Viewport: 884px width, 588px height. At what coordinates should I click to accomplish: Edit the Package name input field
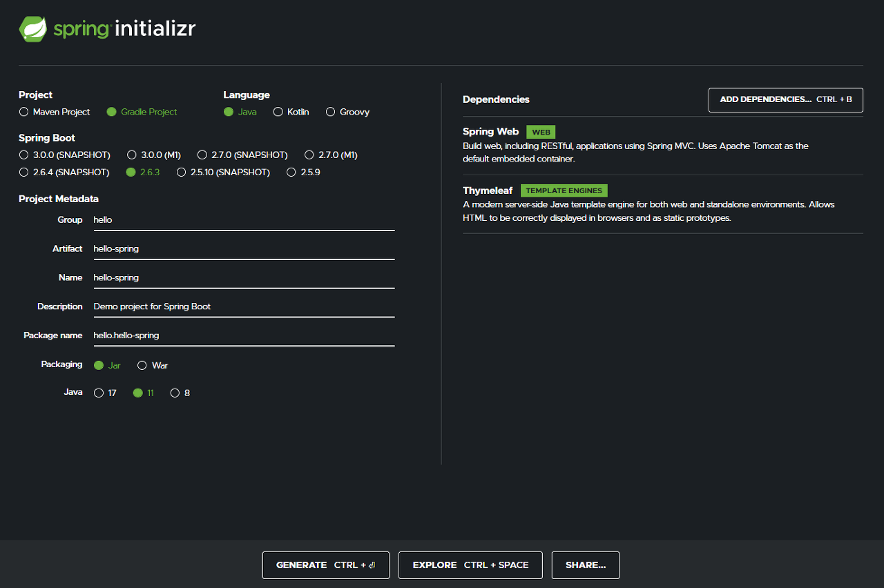tap(244, 335)
